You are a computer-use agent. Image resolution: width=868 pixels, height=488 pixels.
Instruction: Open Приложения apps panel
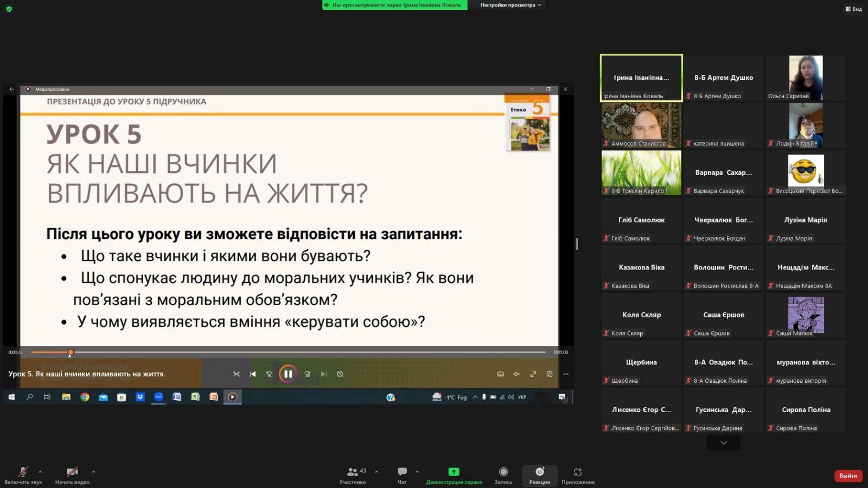coord(578,475)
